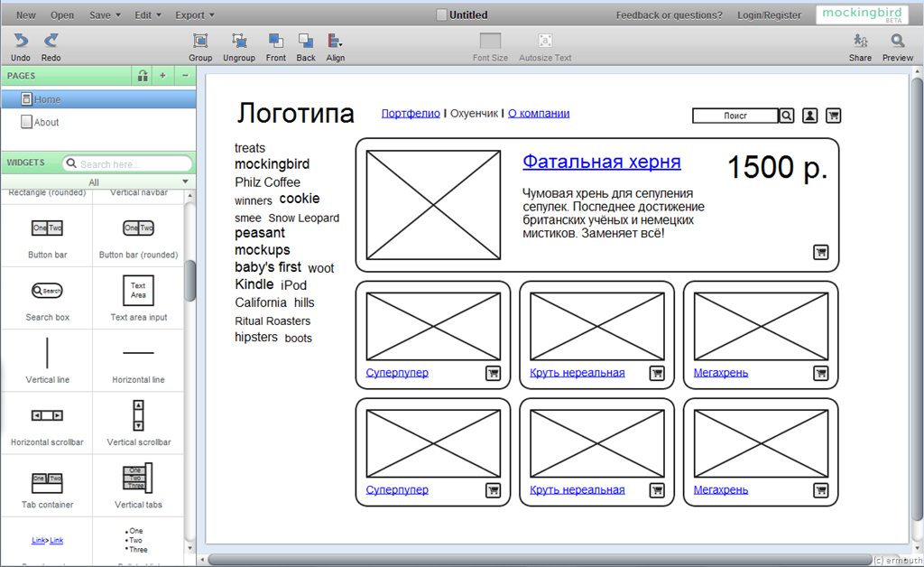Viewport: 924px width, 567px height.
Task: Select the breadcrumb Link widget
Action: coord(47,543)
